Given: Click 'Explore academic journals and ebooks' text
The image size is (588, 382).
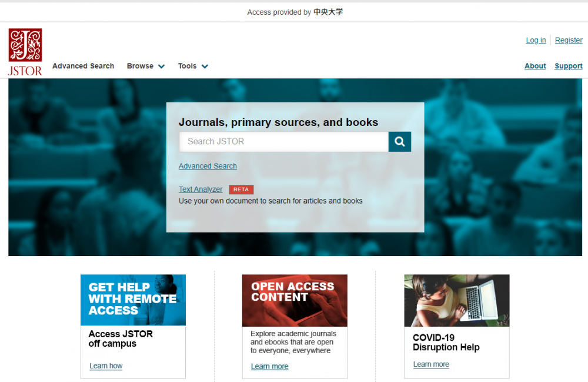Looking at the screenshot, I should pos(293,342).
